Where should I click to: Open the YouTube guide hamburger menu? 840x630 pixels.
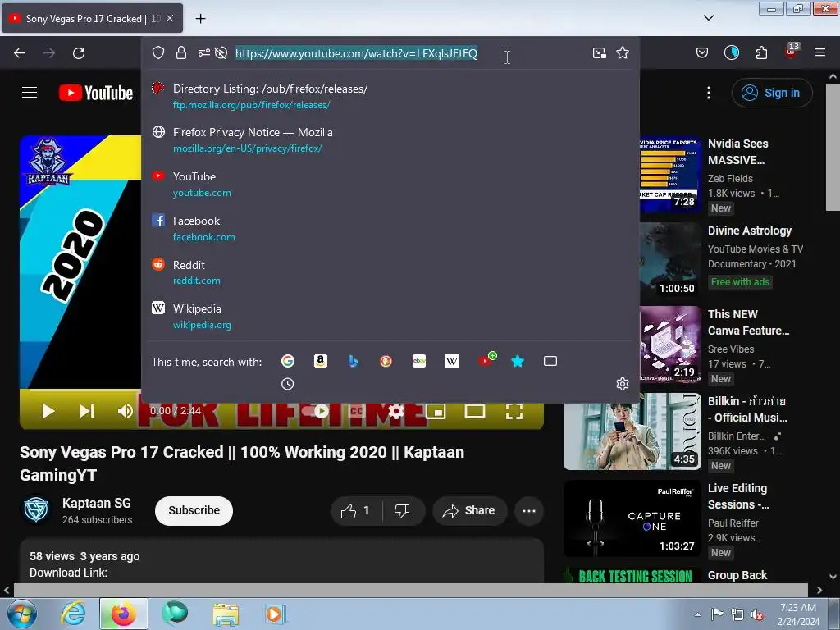pyautogui.click(x=30, y=93)
